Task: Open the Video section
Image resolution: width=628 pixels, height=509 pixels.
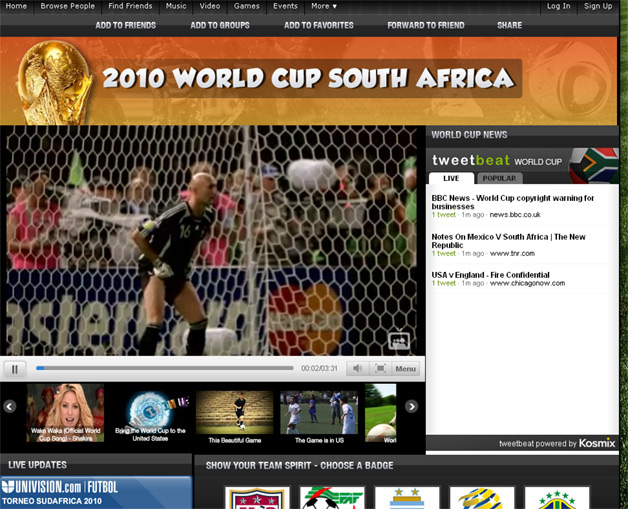Action: point(210,6)
